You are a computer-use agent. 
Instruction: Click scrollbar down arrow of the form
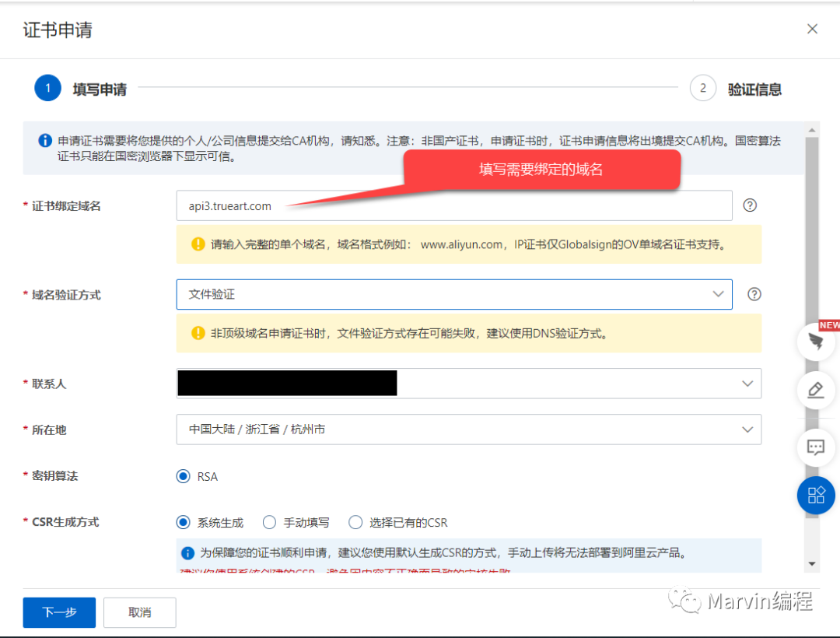(812, 563)
